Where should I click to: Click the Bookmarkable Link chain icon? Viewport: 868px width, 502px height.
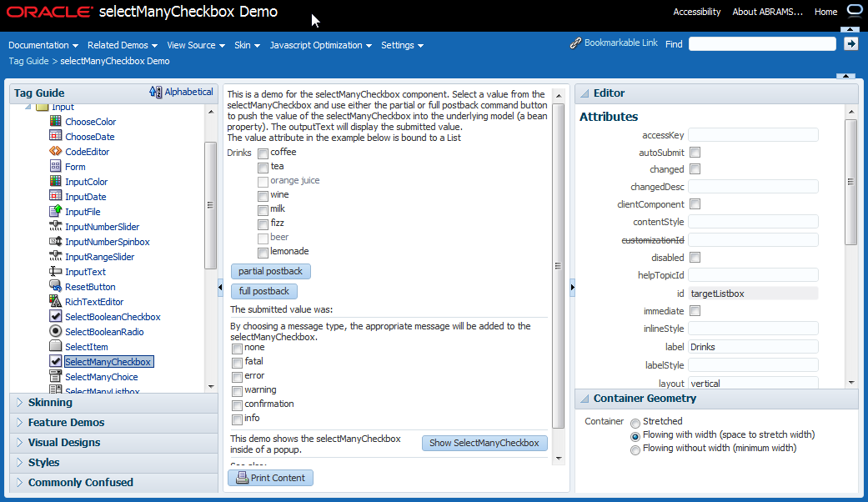click(x=575, y=43)
